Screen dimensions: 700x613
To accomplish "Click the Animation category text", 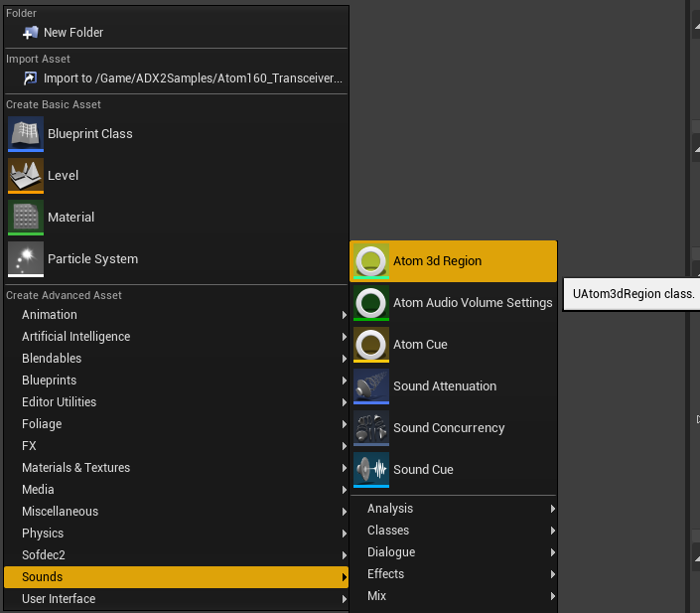I will (50, 315).
